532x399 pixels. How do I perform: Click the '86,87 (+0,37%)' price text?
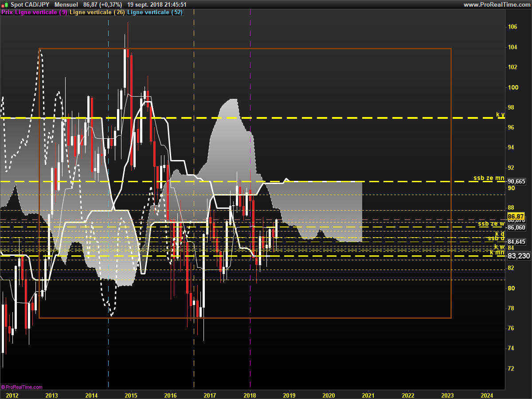pos(102,4)
